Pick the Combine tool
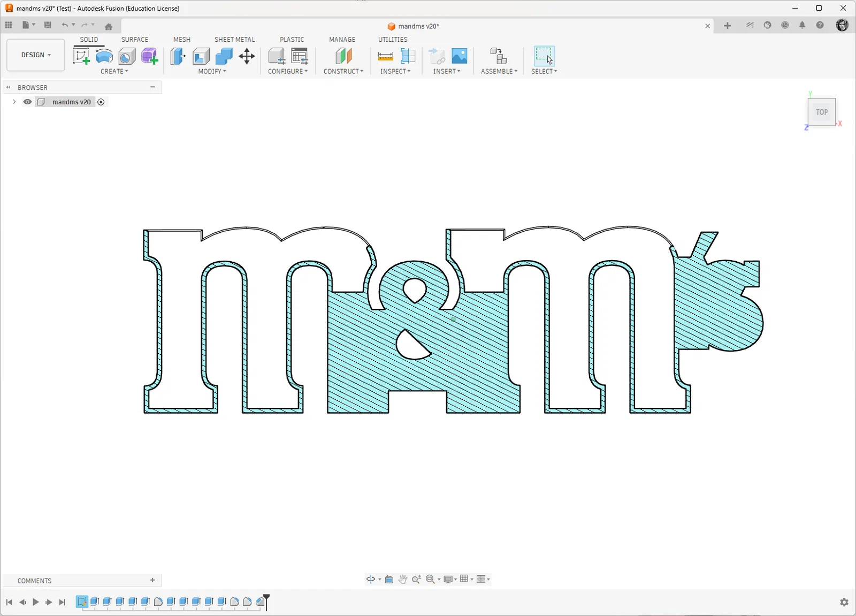Image resolution: width=856 pixels, height=616 pixels. tap(224, 56)
